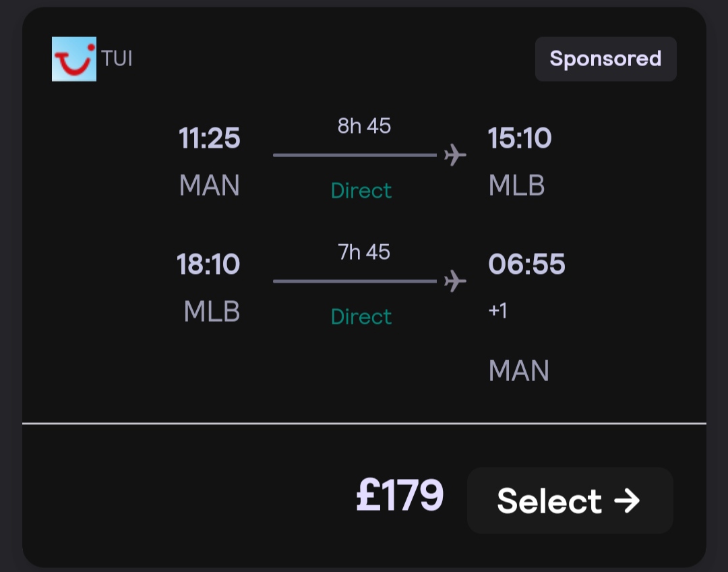Click the return Direct label
The width and height of the screenshot is (728, 572).
pyautogui.click(x=361, y=316)
